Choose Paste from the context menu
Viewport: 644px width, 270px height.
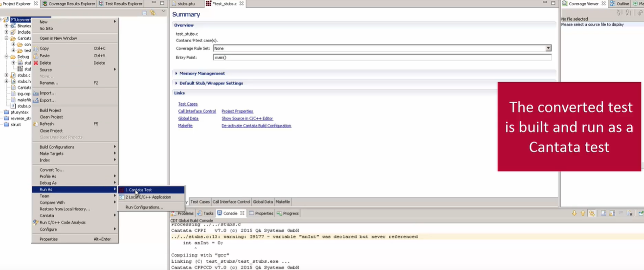75,56
